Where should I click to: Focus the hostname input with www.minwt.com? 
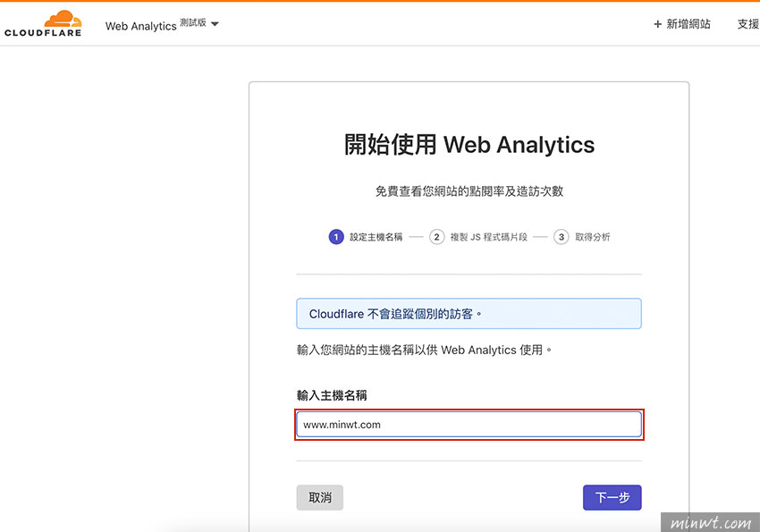(x=469, y=425)
